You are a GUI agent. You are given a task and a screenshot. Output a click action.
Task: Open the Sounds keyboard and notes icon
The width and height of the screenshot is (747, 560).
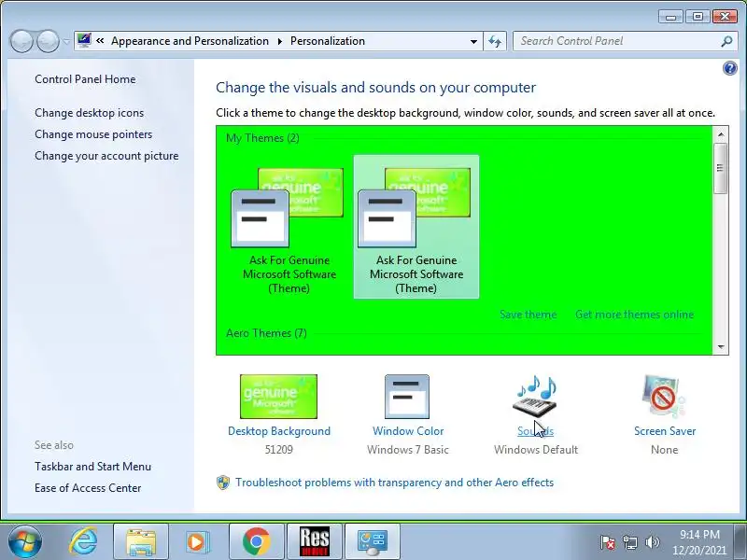(535, 397)
